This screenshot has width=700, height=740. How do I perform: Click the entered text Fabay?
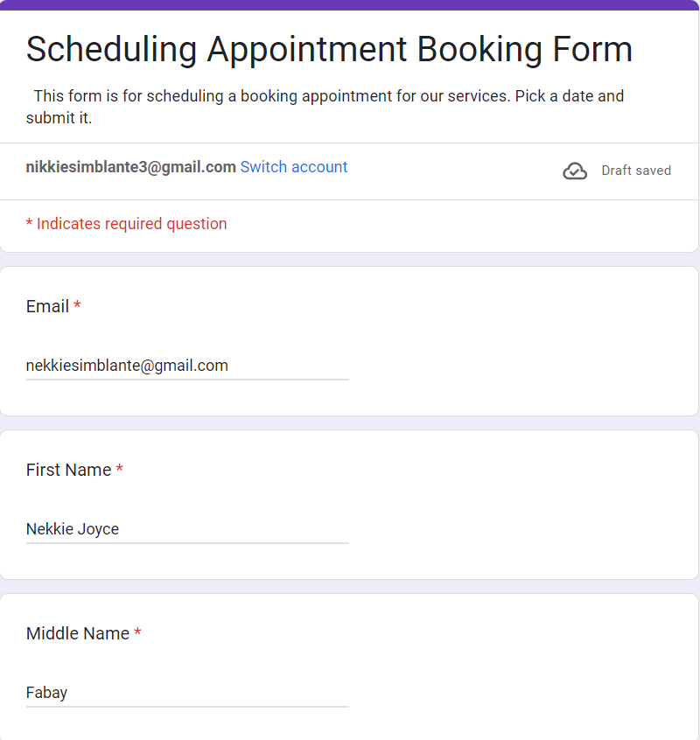click(x=47, y=693)
